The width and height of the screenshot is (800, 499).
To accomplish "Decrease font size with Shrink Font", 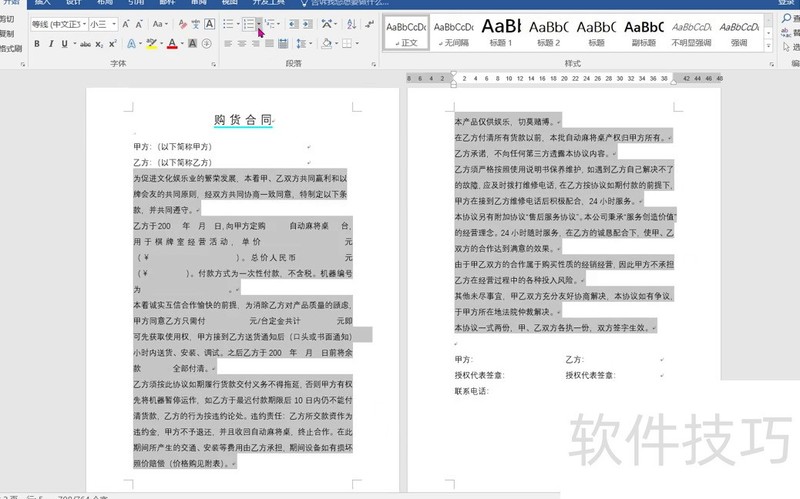I will [139, 24].
